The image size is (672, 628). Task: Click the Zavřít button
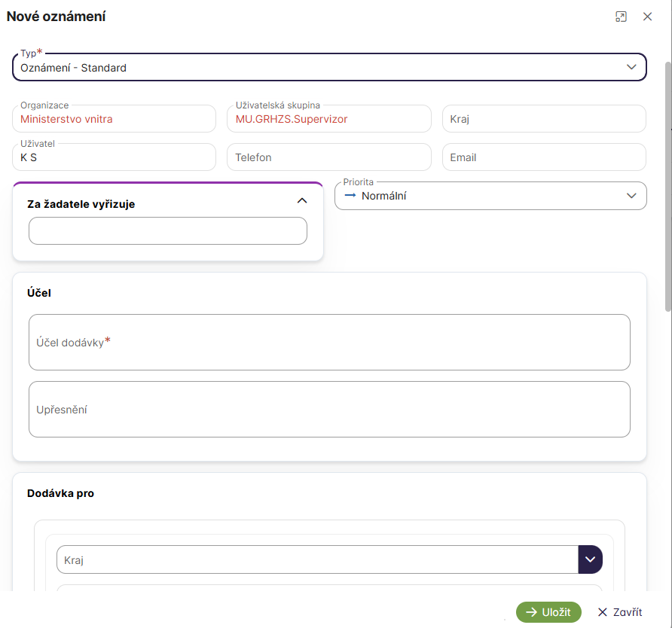pos(619,612)
